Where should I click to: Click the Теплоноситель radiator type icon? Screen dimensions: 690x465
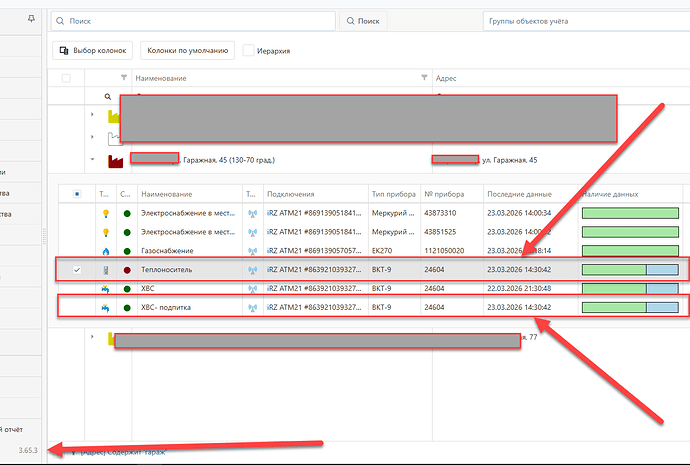(104, 270)
